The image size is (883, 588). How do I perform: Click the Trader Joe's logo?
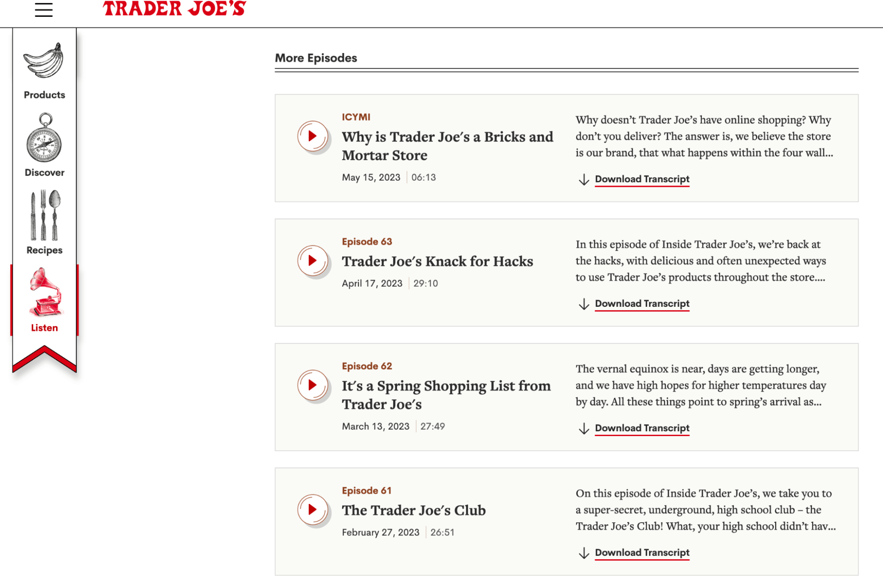[x=174, y=8]
